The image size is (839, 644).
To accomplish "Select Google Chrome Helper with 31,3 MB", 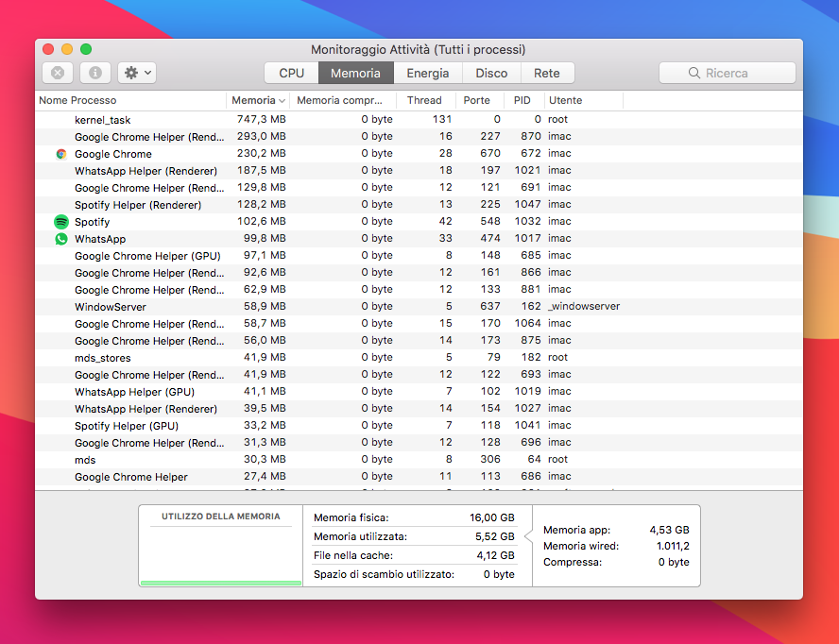I will (x=419, y=443).
